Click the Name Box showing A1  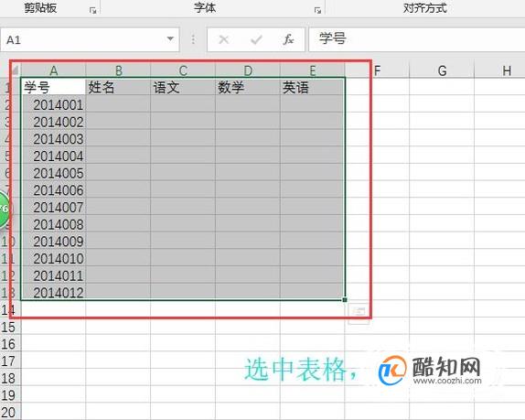coord(90,39)
